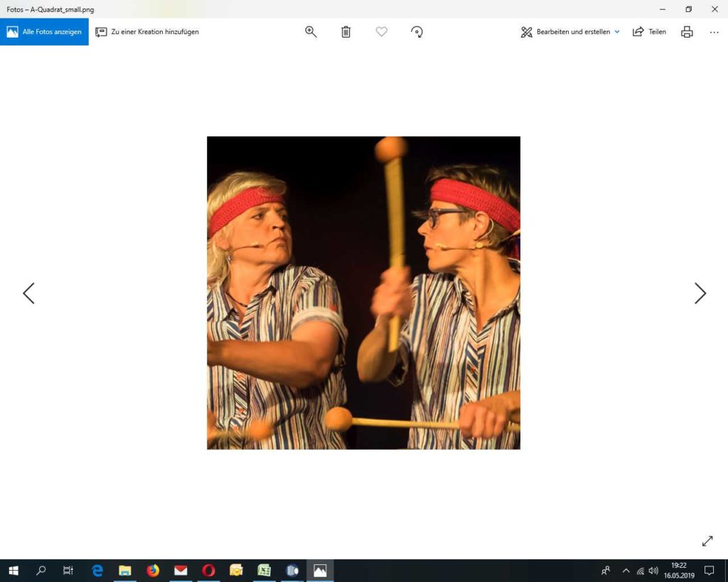The width and height of the screenshot is (728, 582).
Task: Print the photo with the printer icon
Action: pyautogui.click(x=687, y=31)
